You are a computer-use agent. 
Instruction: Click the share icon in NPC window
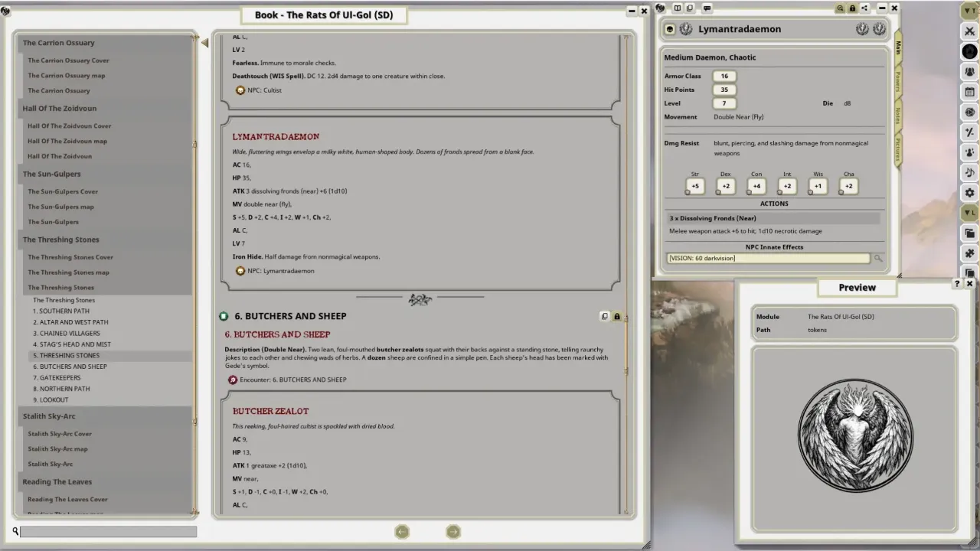[x=864, y=8]
